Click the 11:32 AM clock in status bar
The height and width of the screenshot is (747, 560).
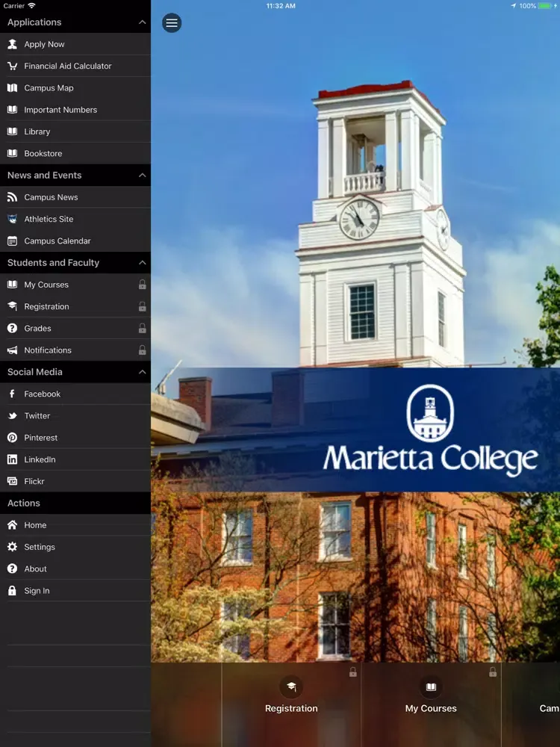coord(281,6)
